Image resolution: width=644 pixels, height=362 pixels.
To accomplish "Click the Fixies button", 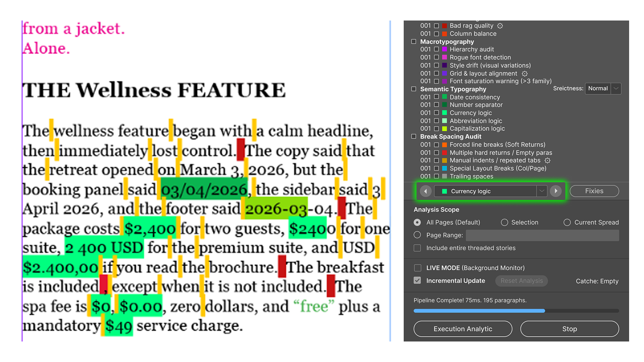I will tap(594, 191).
